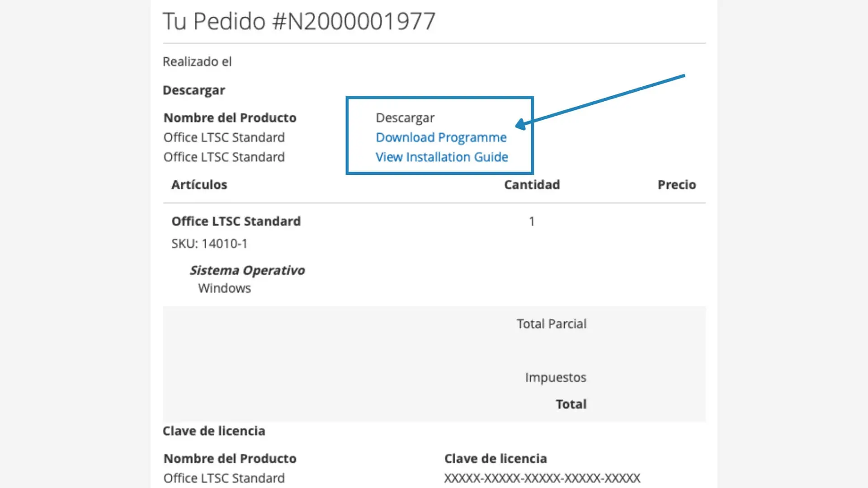Click the bold Total label
868x488 pixels.
[571, 404]
